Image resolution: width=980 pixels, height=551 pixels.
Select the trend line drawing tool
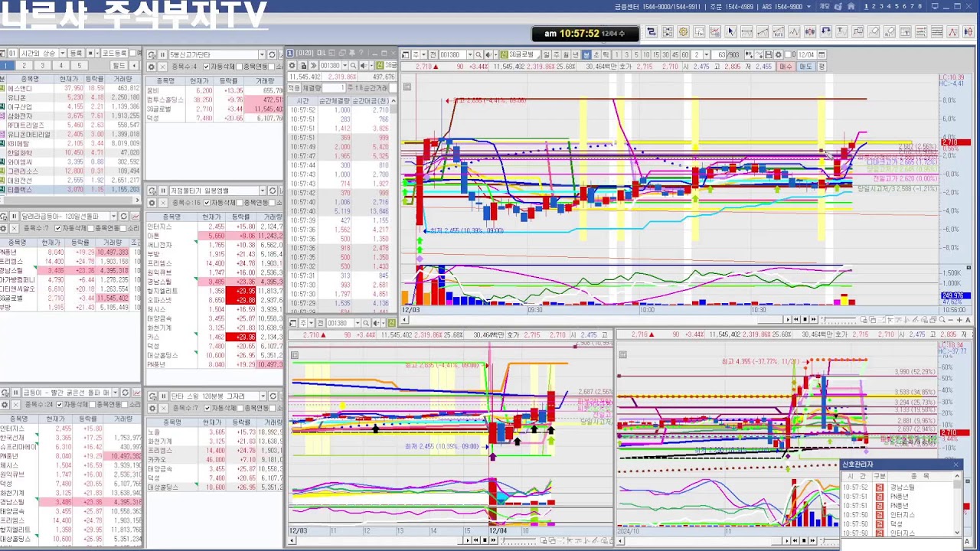pos(763,31)
